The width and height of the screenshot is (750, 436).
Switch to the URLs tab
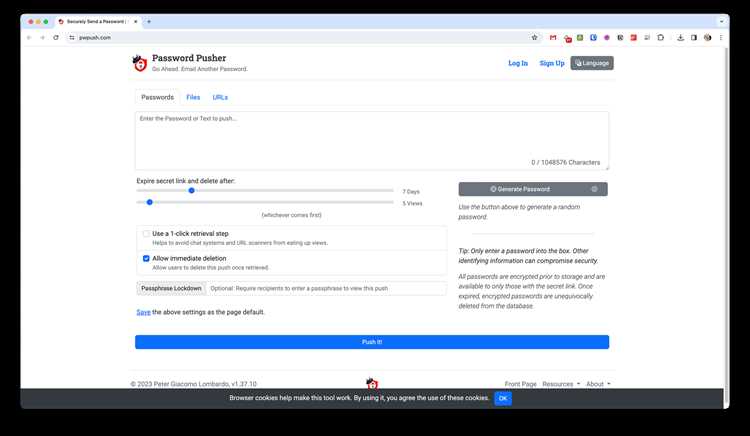[220, 97]
